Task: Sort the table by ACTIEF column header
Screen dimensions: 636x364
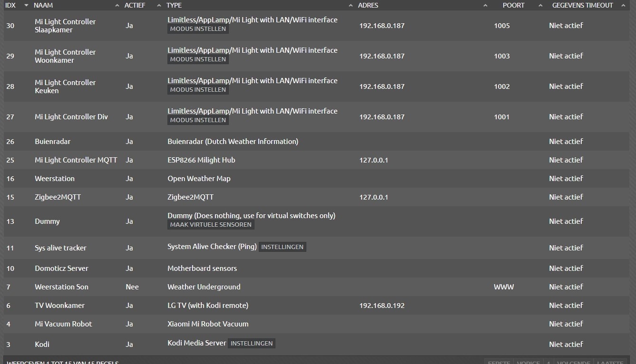Action: click(x=135, y=5)
